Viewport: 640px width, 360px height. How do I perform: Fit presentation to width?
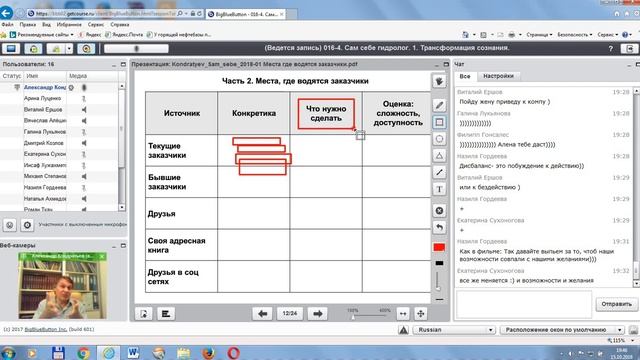coord(403,313)
